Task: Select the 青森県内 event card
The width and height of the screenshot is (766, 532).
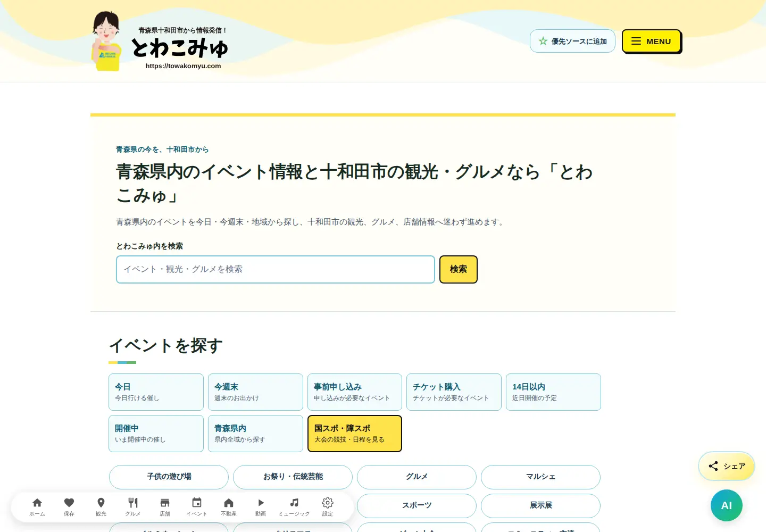Action: (255, 434)
